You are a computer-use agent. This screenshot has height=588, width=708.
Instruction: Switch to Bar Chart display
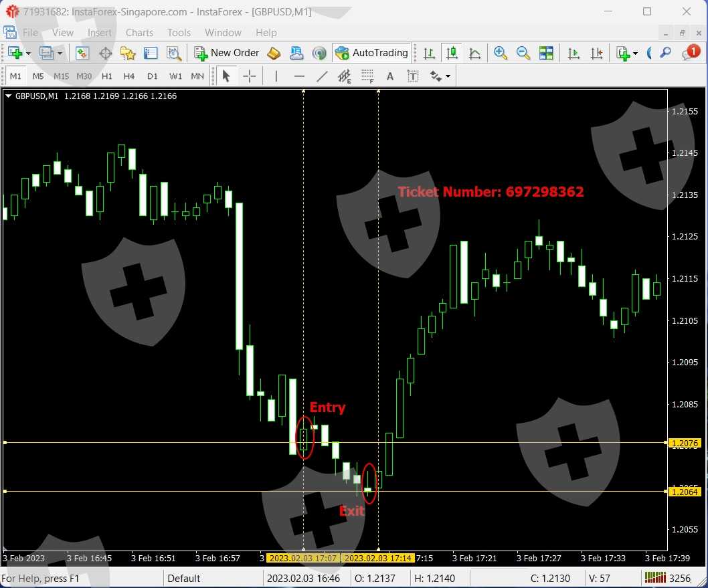coord(429,54)
